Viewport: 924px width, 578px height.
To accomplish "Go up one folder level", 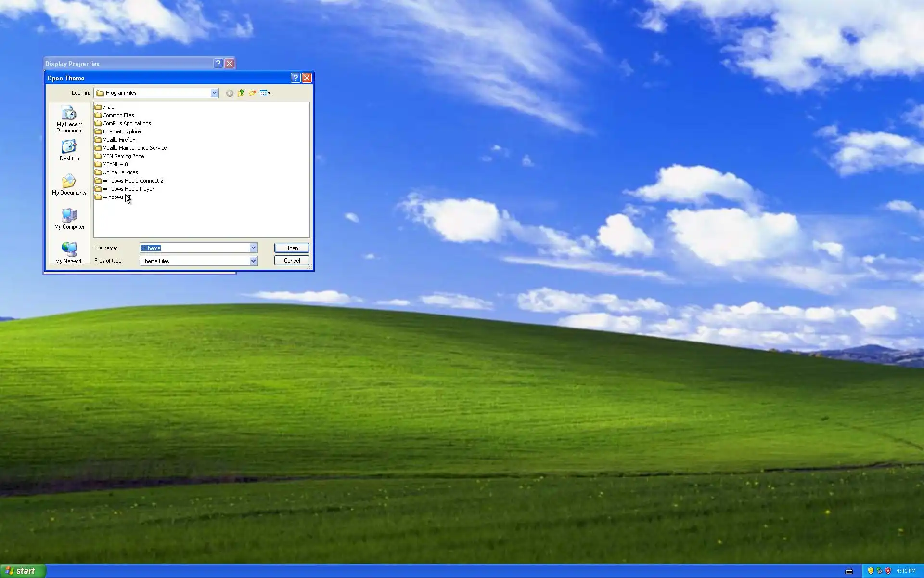I will tap(241, 93).
